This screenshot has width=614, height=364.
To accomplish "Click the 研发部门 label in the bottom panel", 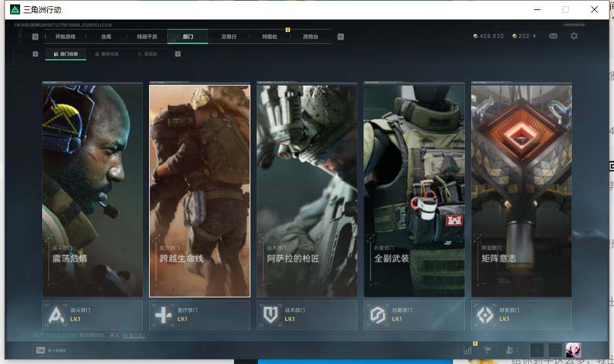I will 510,310.
